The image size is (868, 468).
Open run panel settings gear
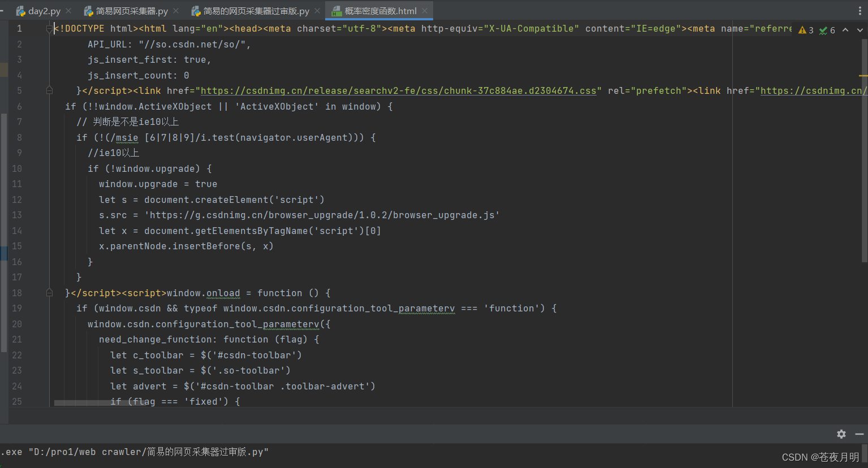tap(841, 434)
